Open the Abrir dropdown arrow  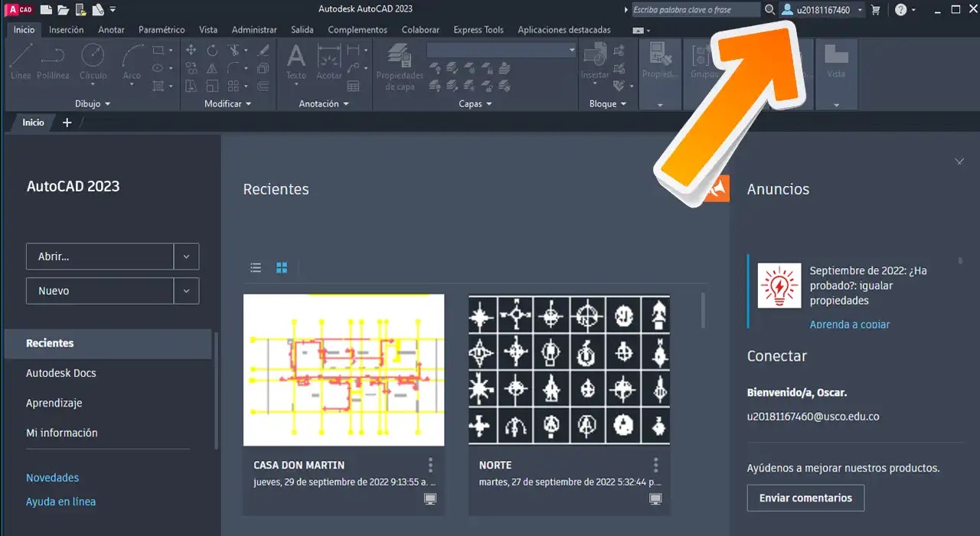pyautogui.click(x=186, y=257)
